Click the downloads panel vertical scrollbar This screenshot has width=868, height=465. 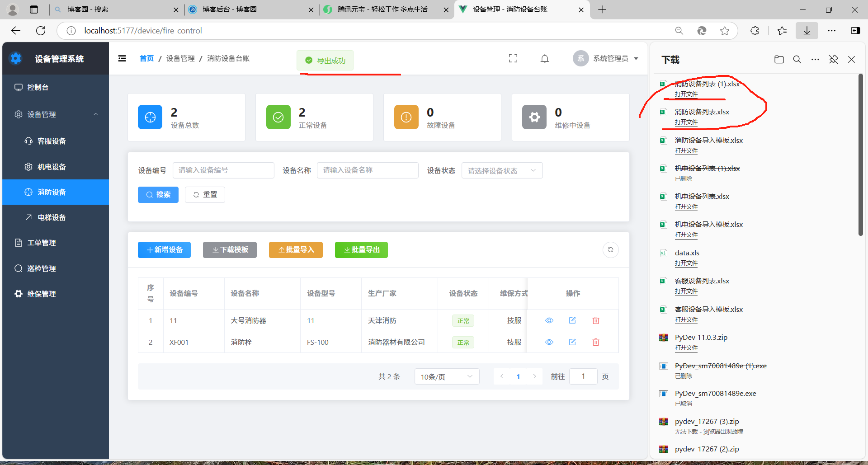[x=860, y=155]
